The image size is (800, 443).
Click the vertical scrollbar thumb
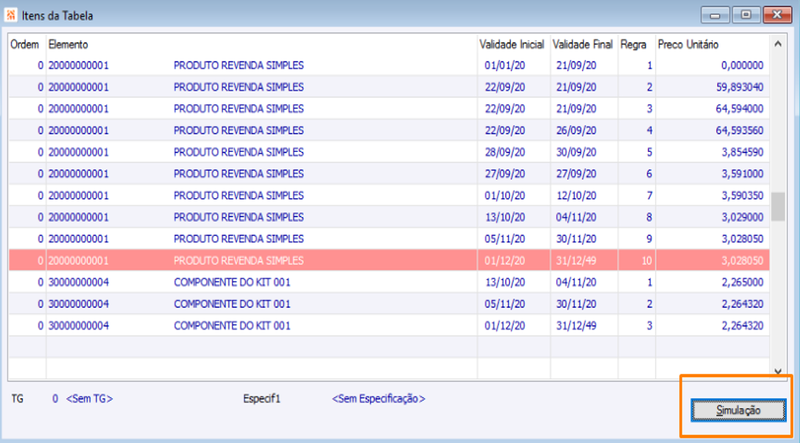pyautogui.click(x=778, y=206)
